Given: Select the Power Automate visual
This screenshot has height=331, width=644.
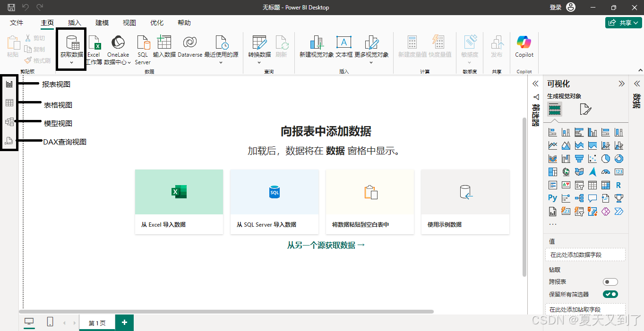Looking at the screenshot, I should pyautogui.click(x=619, y=211).
